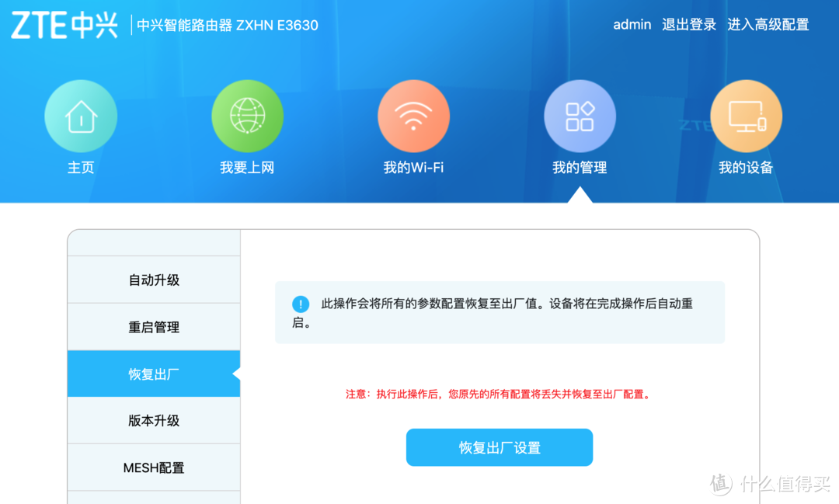Viewport: 839px width, 504px height.
Task: Open the MESH配置 section
Action: (x=153, y=467)
